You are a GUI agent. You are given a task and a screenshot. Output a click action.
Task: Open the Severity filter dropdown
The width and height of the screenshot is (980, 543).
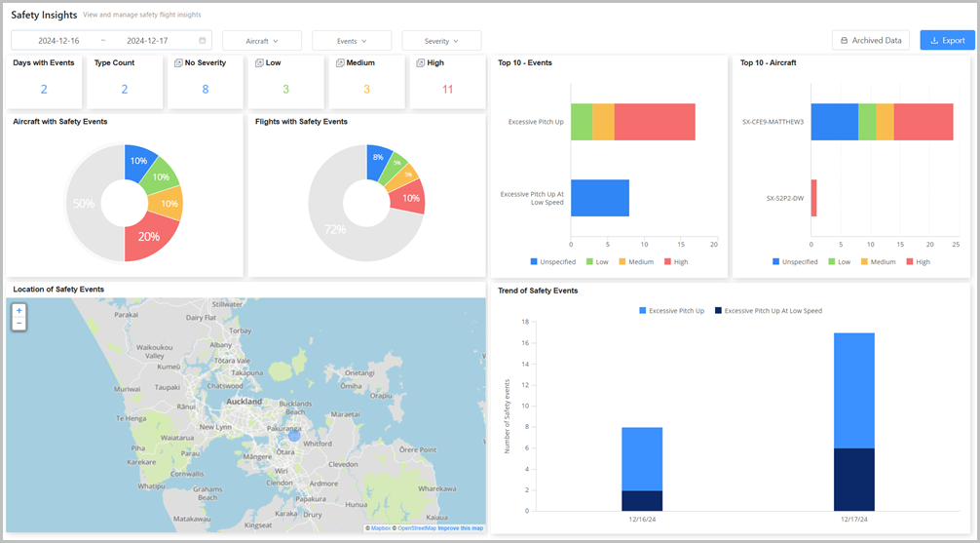[x=441, y=41]
